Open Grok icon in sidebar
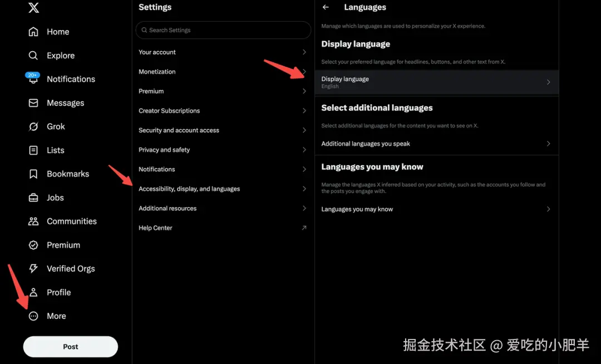 pyautogui.click(x=33, y=126)
